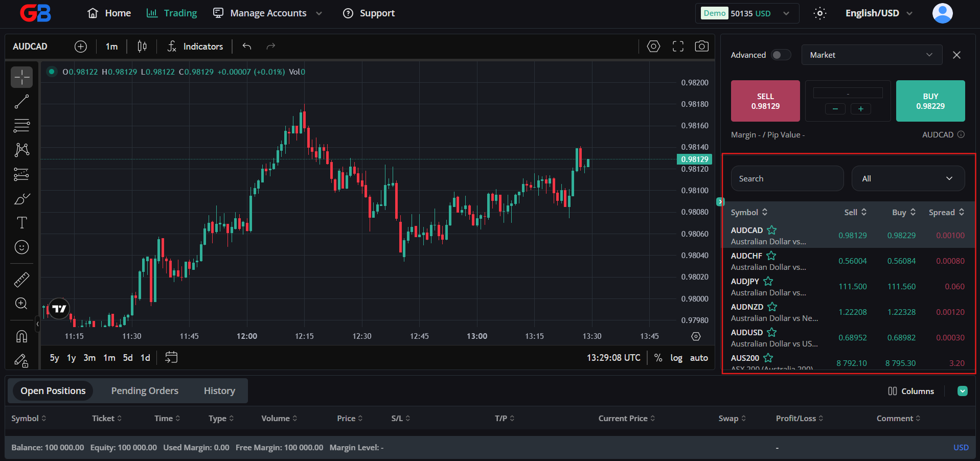The height and width of the screenshot is (461, 980).
Task: Redo the chart action
Action: coord(271,47)
